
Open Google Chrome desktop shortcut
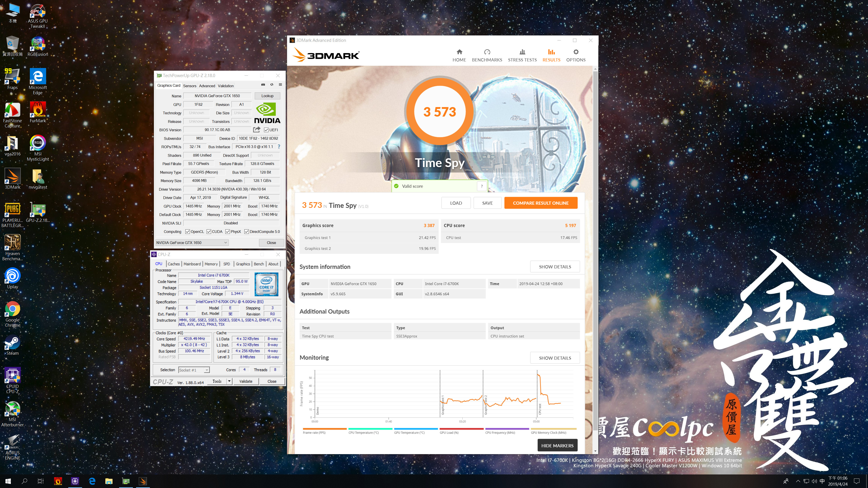click(x=12, y=314)
